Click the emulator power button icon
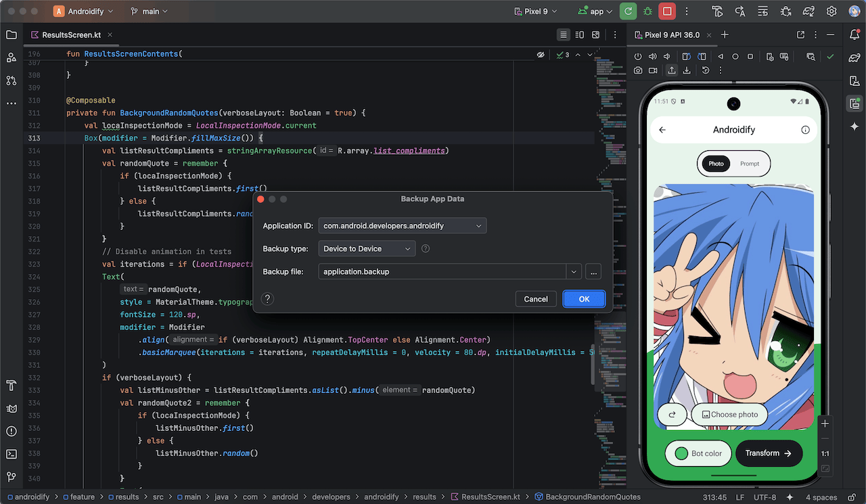 (638, 57)
